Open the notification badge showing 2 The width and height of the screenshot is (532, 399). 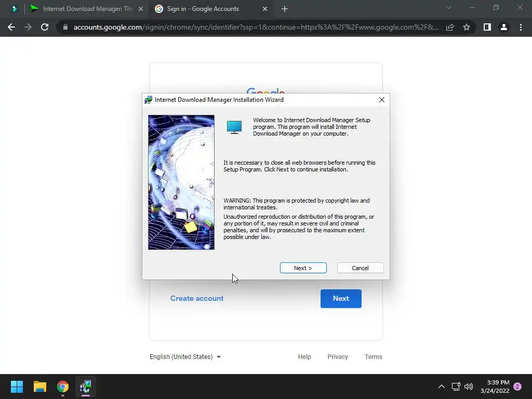pyautogui.click(x=517, y=387)
